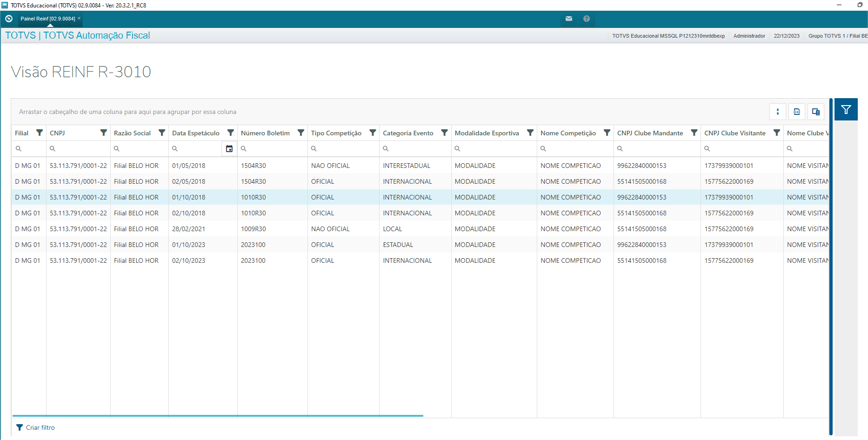
Task: Filter the CNPJ column header
Action: 104,133
